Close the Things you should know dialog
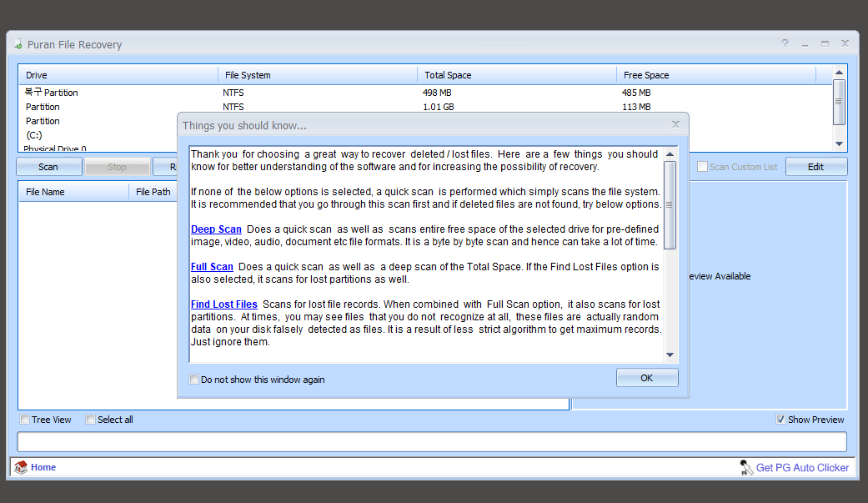 (675, 124)
